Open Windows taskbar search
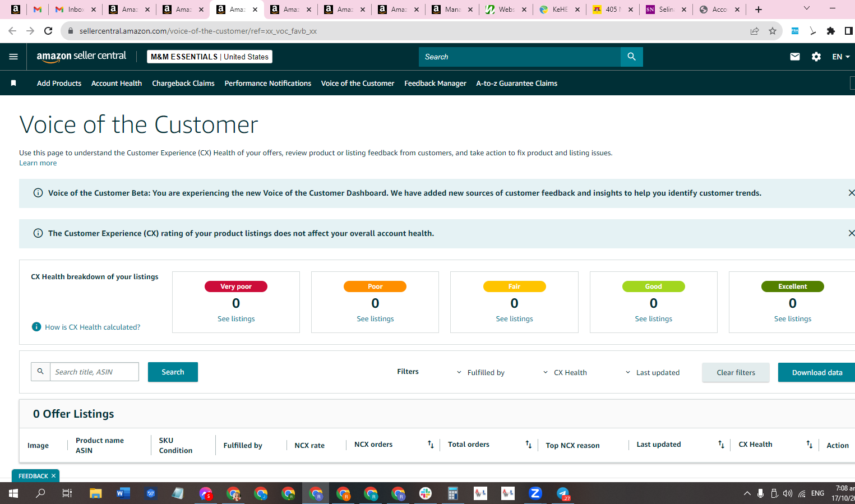The height and width of the screenshot is (504, 855). (40, 493)
